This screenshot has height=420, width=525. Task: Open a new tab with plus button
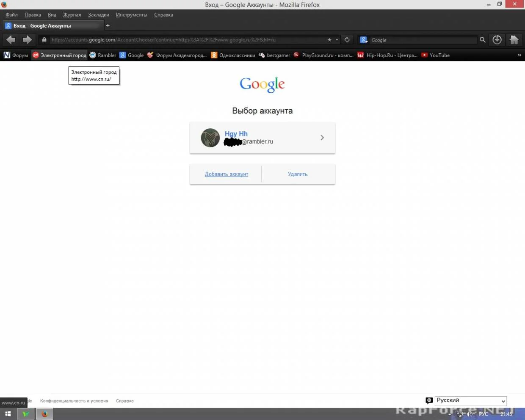pyautogui.click(x=108, y=25)
